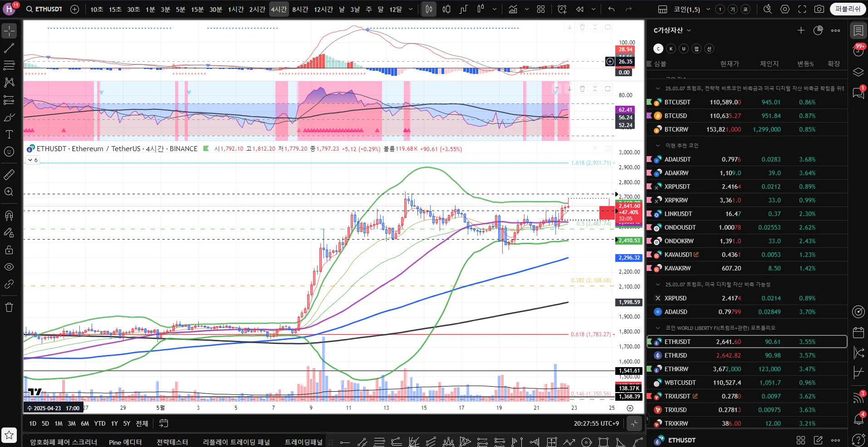This screenshot has width=868, height=447.
Task: Open the 전략테스터 tab
Action: pyautogui.click(x=172, y=442)
